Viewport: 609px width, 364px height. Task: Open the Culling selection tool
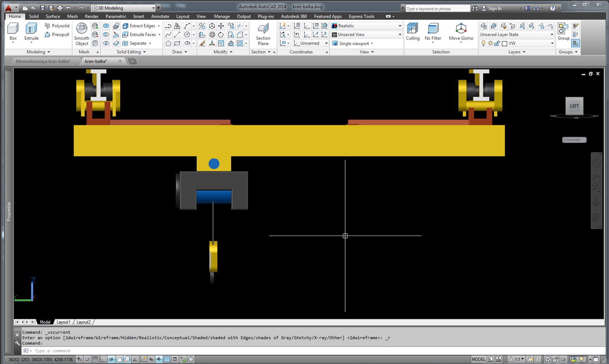pos(413,32)
